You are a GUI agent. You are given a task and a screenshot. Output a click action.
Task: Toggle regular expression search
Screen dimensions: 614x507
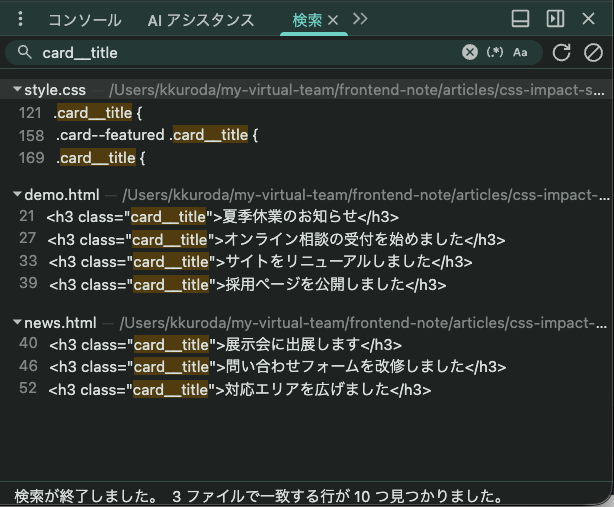[x=495, y=52]
